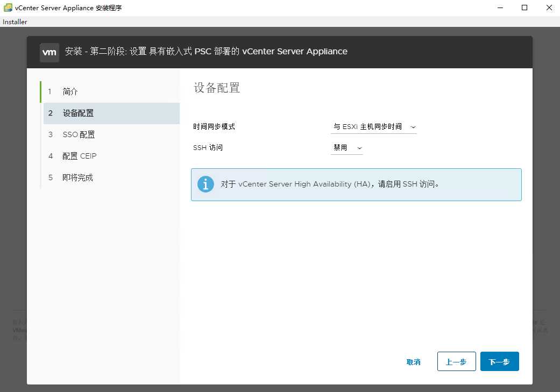Minimize the installer window
The height and width of the screenshot is (392, 560).
point(499,8)
